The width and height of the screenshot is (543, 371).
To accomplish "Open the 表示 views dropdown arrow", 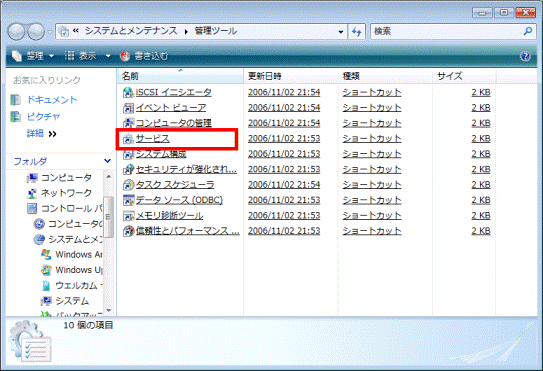I will click(108, 56).
